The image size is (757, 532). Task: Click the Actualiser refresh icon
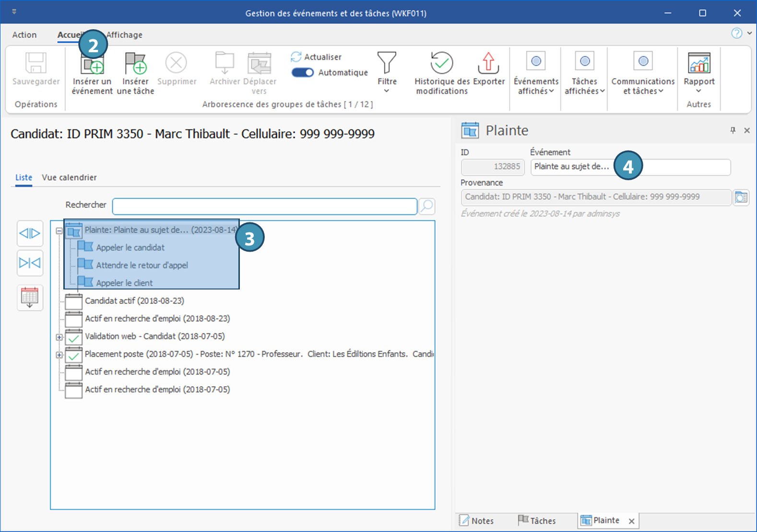296,57
